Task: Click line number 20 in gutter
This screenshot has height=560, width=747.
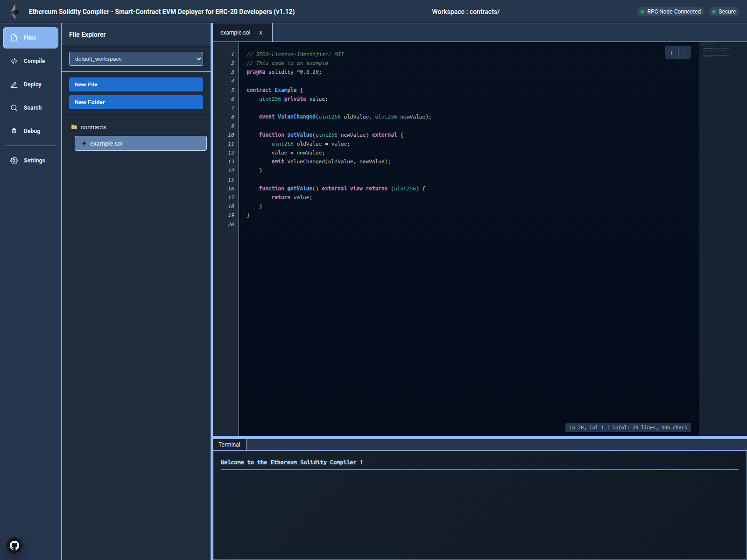Action: pos(231,224)
